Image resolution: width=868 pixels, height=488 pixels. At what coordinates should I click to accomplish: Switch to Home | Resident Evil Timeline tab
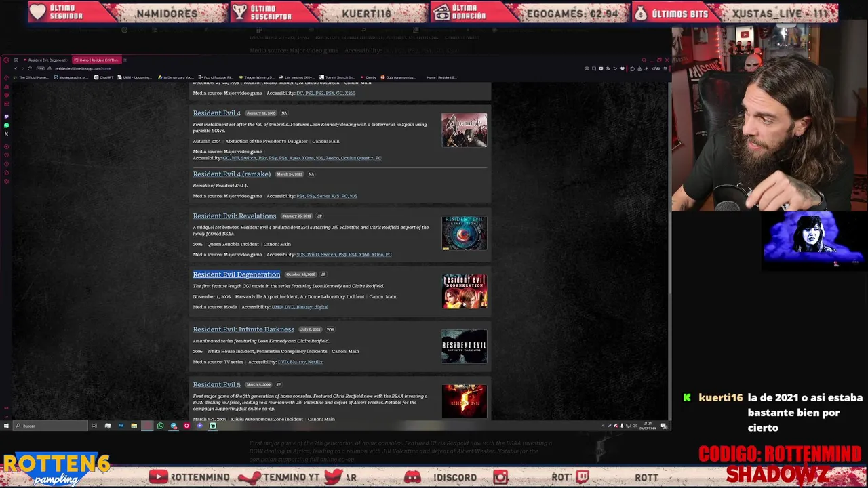[x=97, y=60]
